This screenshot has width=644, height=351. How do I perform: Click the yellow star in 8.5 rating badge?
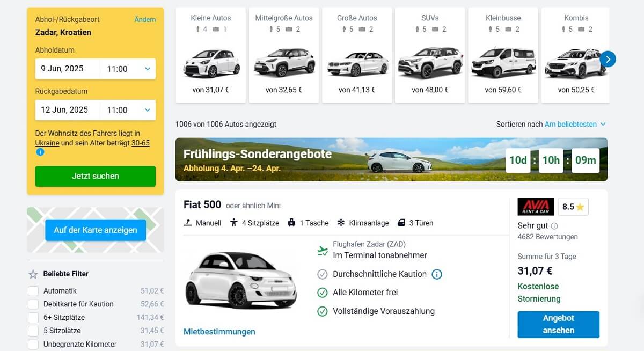point(580,207)
